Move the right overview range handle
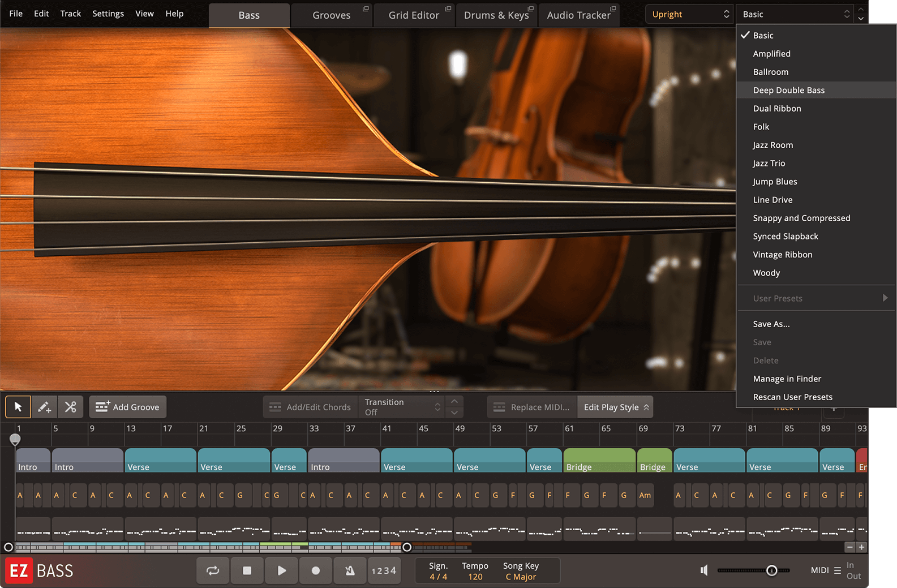 [407, 547]
